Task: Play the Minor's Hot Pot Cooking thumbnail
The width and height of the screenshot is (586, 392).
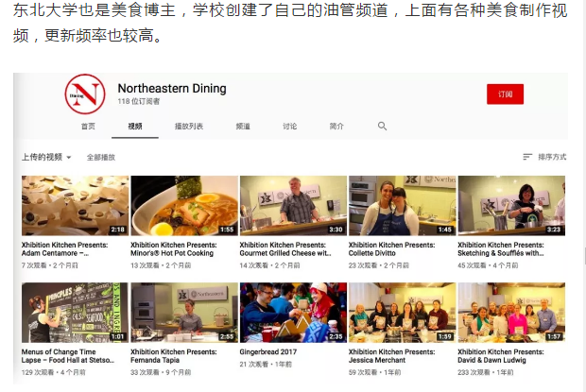Action: click(x=183, y=205)
